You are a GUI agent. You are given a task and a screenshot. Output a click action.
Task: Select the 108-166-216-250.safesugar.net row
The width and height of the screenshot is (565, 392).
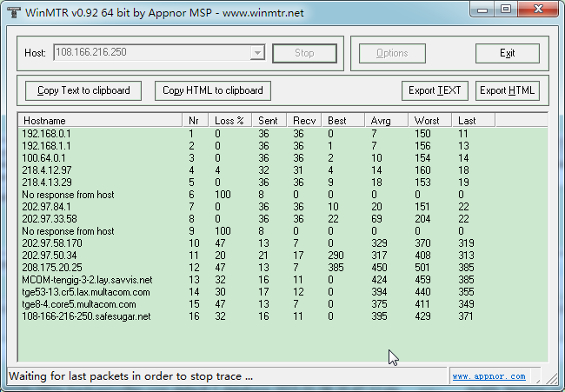(282, 316)
